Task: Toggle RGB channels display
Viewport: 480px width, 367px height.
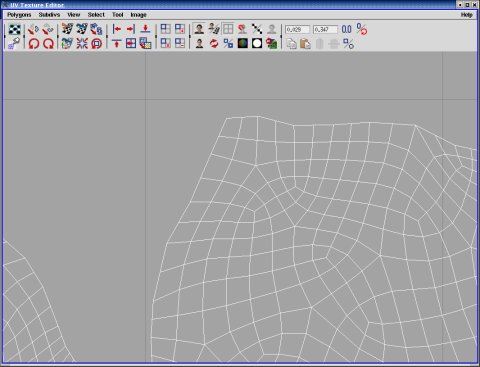Action: pyautogui.click(x=243, y=43)
